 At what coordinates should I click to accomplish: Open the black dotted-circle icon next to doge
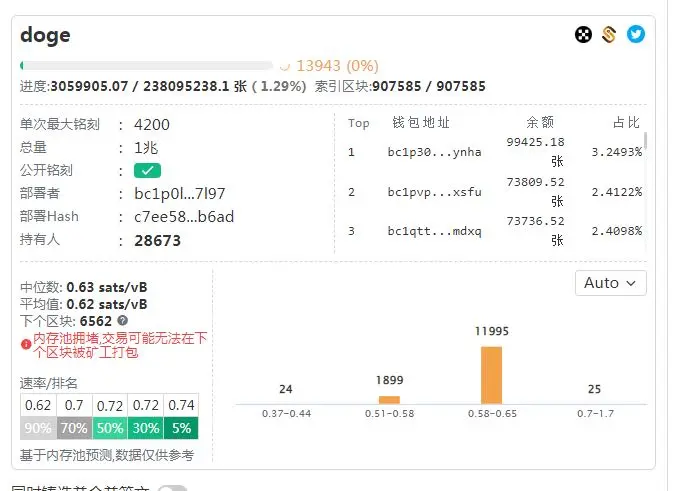pyautogui.click(x=583, y=34)
